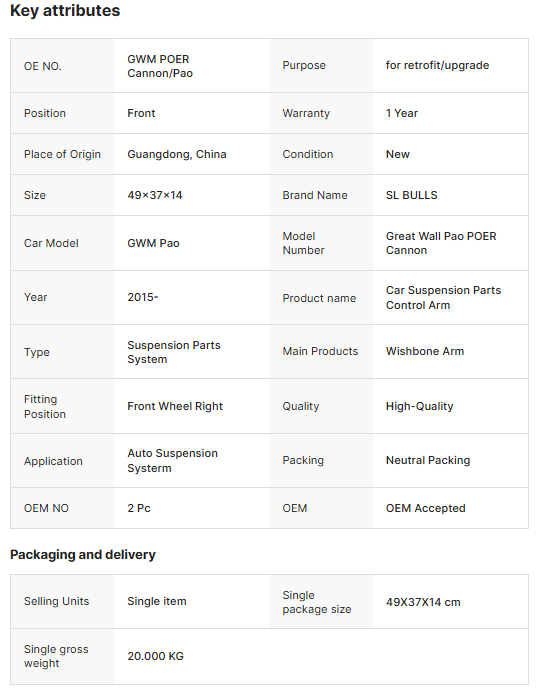
Task: Select the Year value 2015-
Action: [143, 297]
